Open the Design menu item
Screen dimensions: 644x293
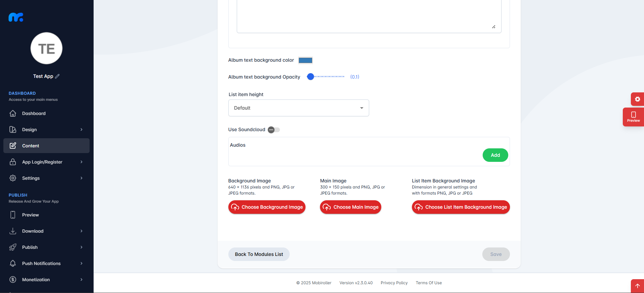click(x=46, y=129)
